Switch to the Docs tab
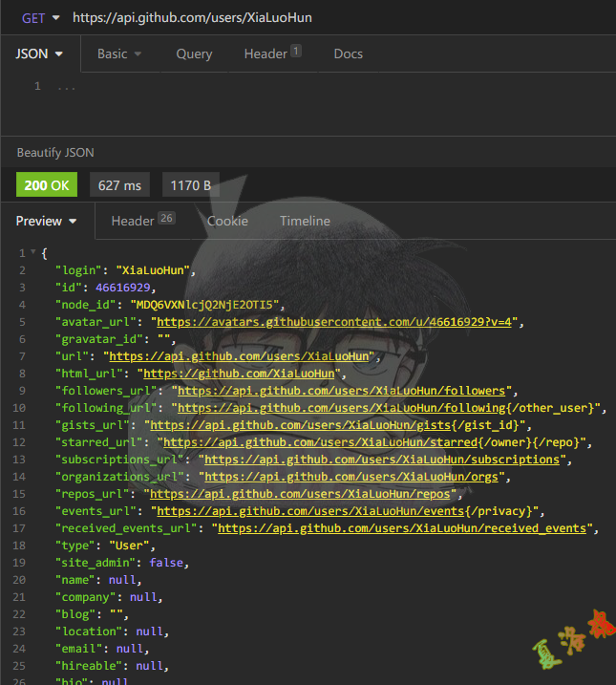 point(348,54)
